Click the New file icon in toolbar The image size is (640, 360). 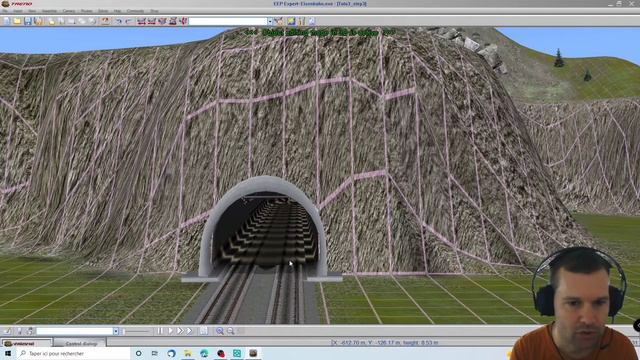coord(7,21)
